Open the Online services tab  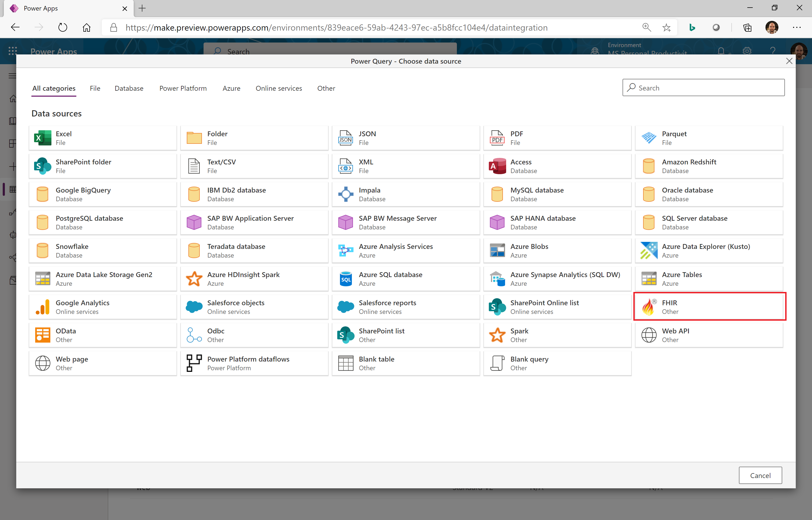279,88
